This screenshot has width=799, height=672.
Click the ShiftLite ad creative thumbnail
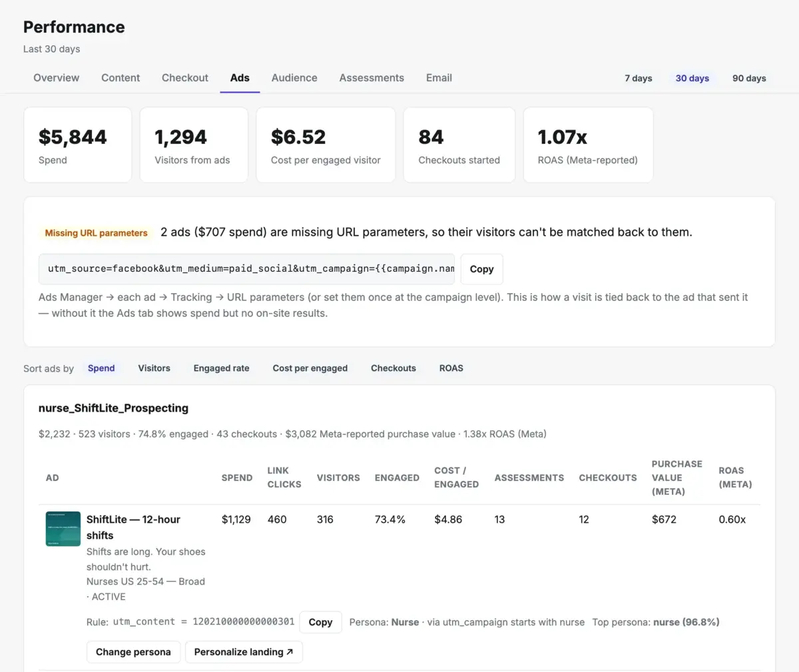63,529
